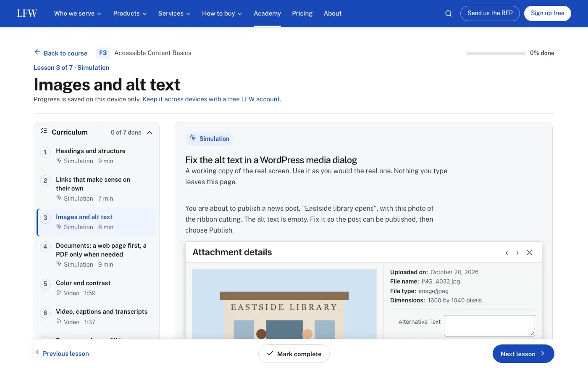This screenshot has height=368, width=588.
Task: Click video play icon for Color and contrast
Action: 59,293
